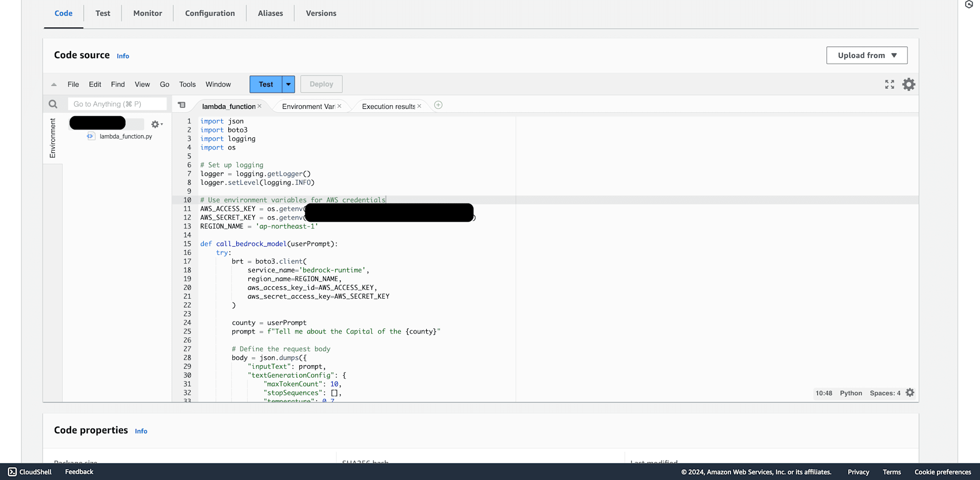Open Cookie preferences link

point(943,472)
